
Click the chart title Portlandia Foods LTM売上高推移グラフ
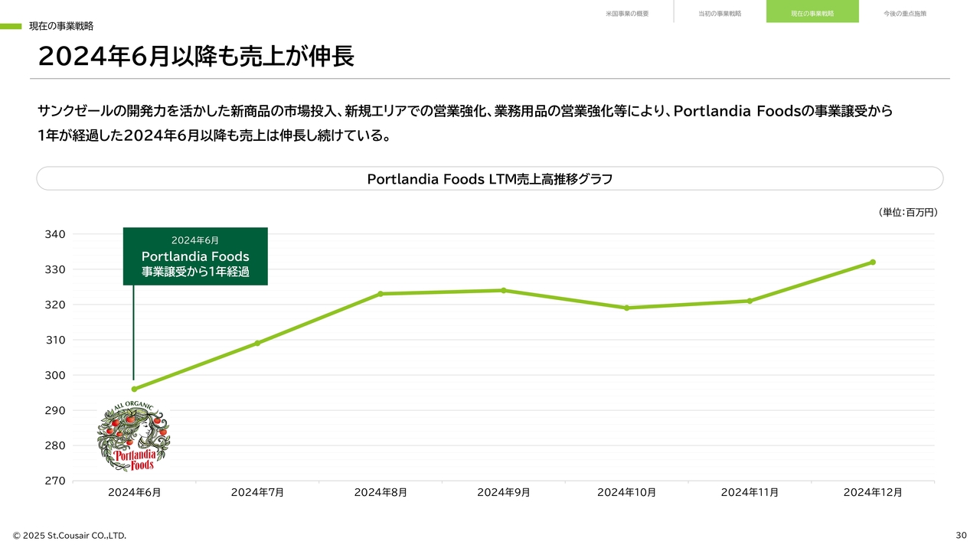point(490,179)
